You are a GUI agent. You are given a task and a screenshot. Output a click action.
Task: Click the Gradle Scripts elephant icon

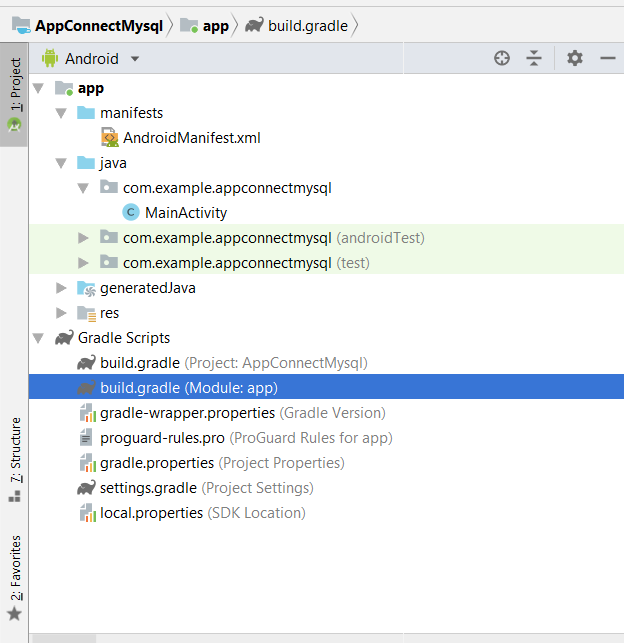point(64,337)
